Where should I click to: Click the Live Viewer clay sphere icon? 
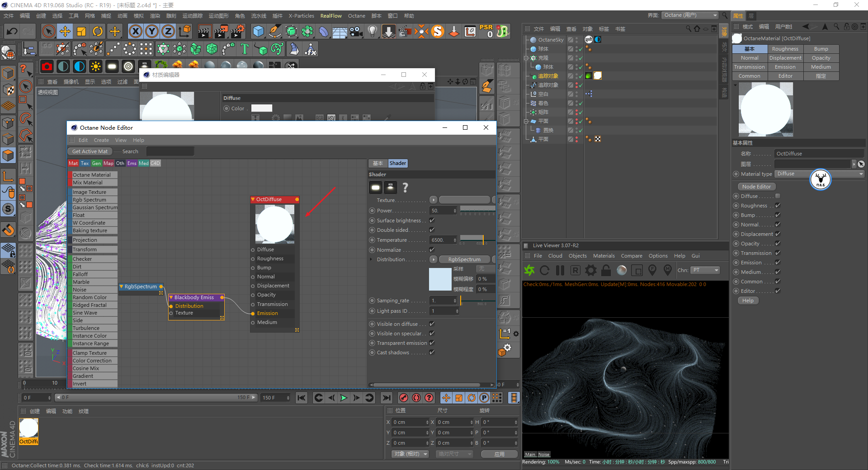622,270
